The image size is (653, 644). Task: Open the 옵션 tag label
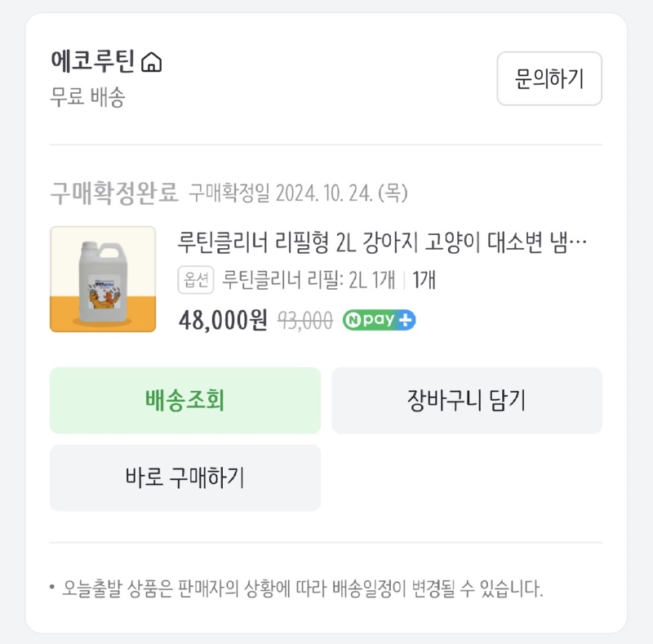(196, 280)
